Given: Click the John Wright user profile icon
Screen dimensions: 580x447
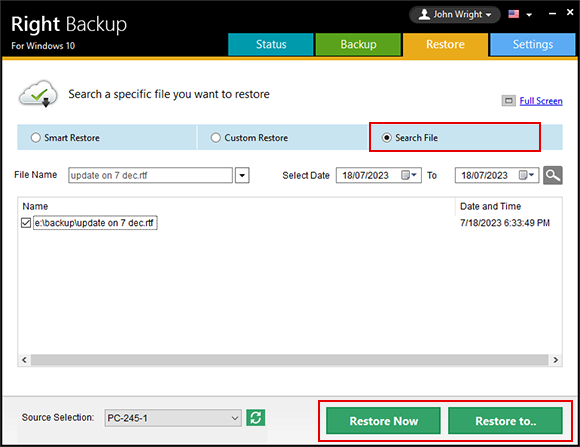Looking at the screenshot, I should pyautogui.click(x=424, y=14).
